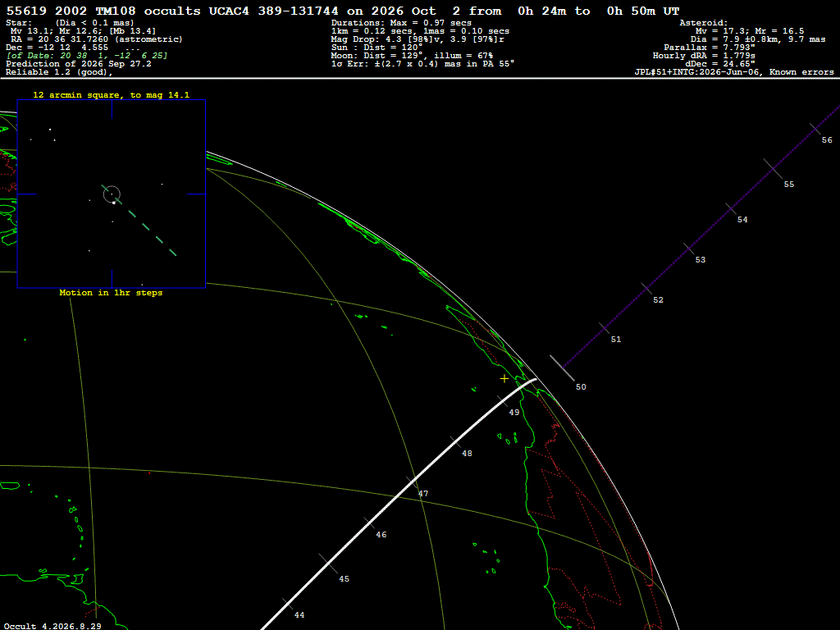The height and width of the screenshot is (630, 840).
Task: Click the '12 arcmin square, to mag 14.1' caption
Action: (x=112, y=95)
